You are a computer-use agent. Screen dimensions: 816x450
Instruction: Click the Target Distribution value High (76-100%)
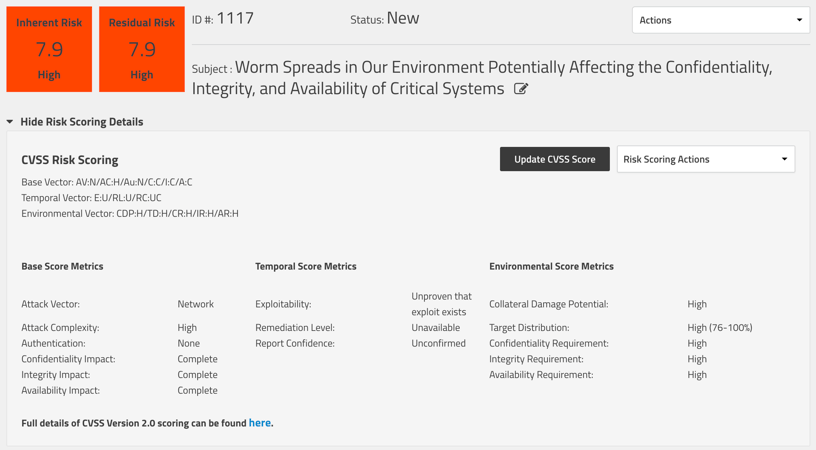coord(720,327)
